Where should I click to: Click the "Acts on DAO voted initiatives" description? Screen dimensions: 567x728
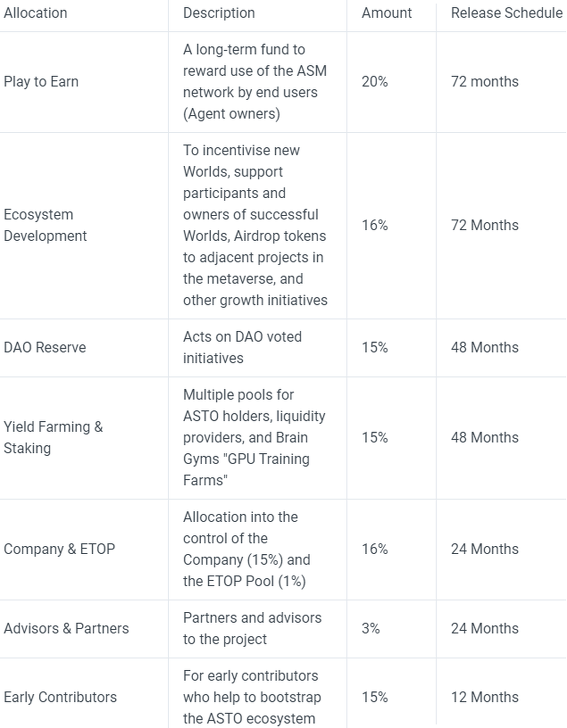tap(242, 347)
